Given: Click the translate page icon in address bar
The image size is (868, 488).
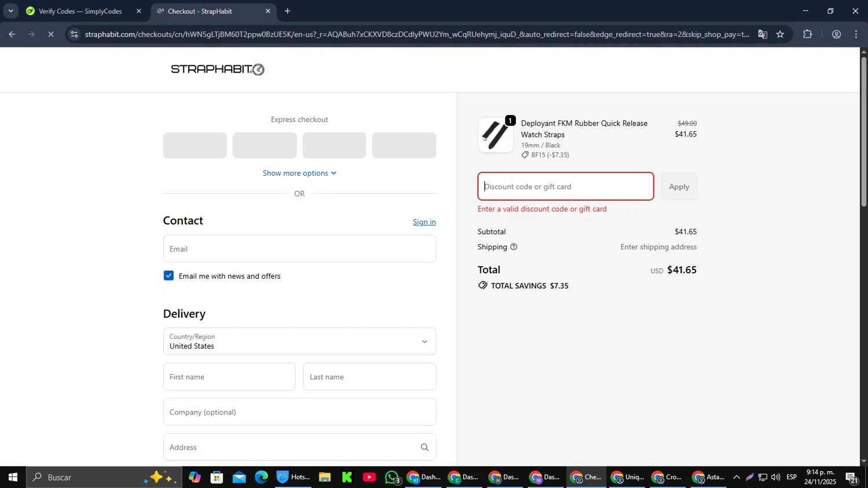Looking at the screenshot, I should [763, 34].
